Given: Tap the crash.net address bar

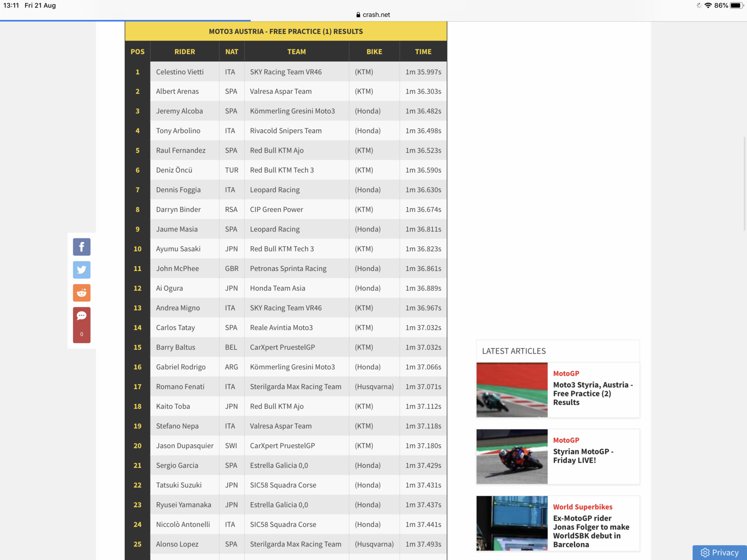Looking at the screenshot, I should click(x=373, y=15).
